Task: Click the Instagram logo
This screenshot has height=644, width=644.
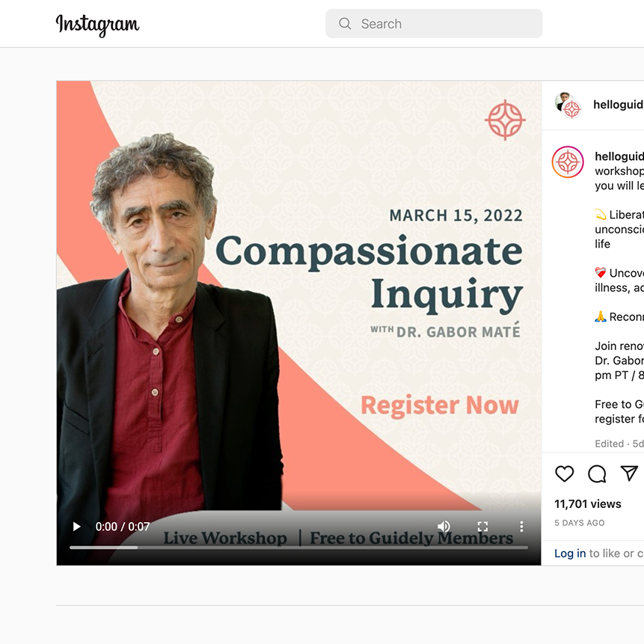Action: click(x=97, y=25)
